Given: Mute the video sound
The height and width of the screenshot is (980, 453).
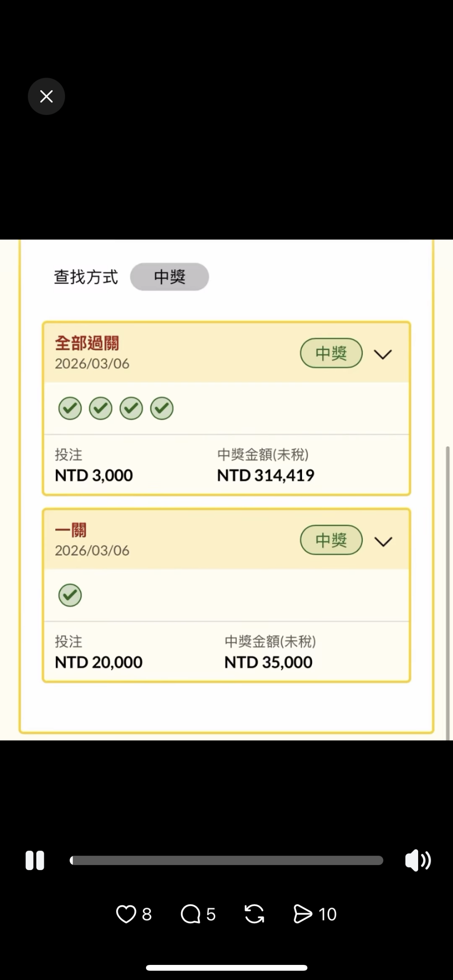Looking at the screenshot, I should [418, 860].
